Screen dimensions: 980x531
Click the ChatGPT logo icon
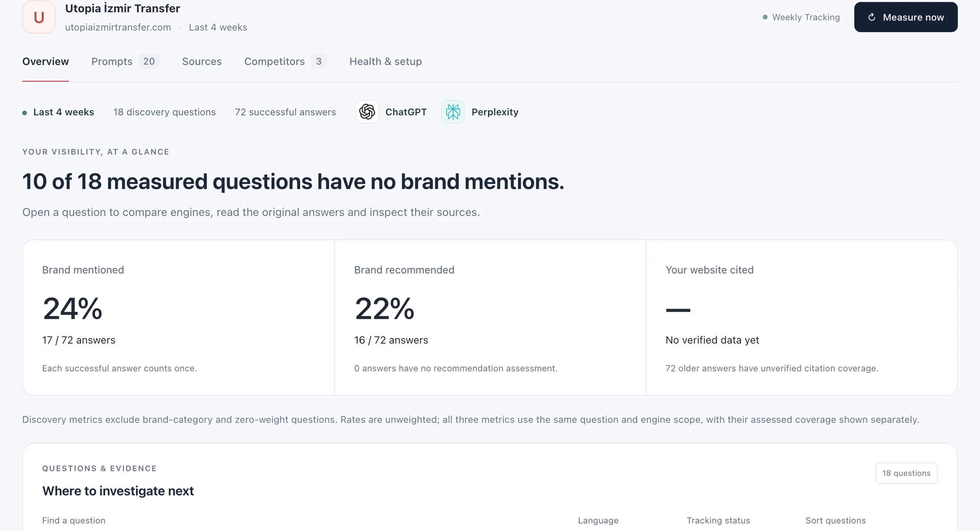[367, 112]
